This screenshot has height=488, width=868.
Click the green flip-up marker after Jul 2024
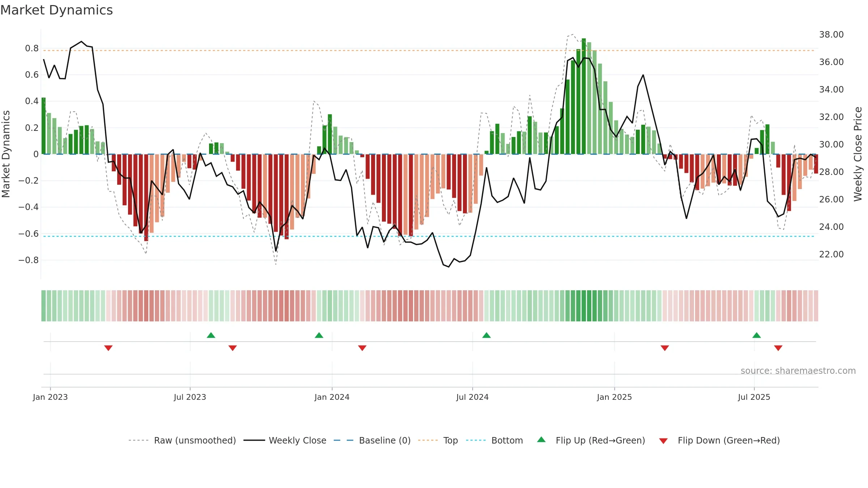(x=486, y=335)
